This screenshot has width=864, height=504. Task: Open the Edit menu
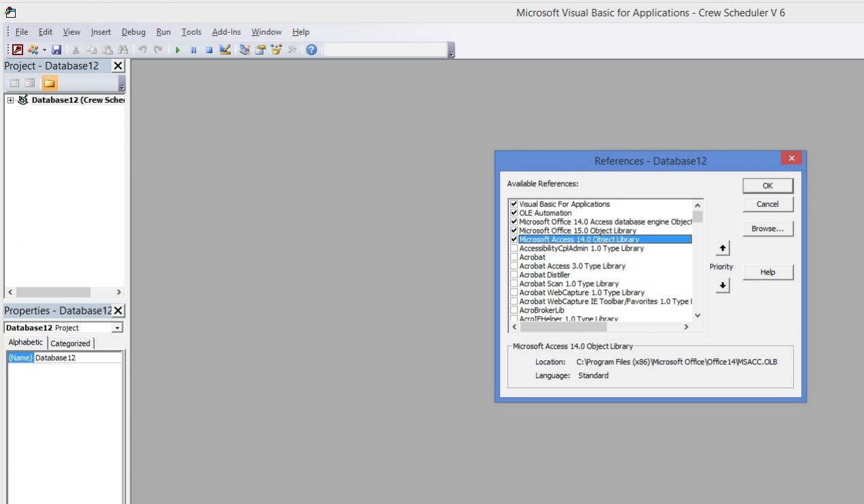(x=45, y=32)
